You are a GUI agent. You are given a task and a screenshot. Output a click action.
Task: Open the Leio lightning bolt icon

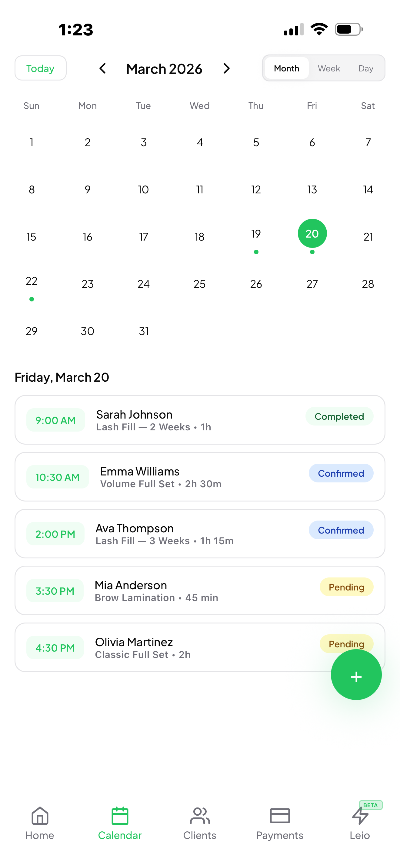[359, 816]
